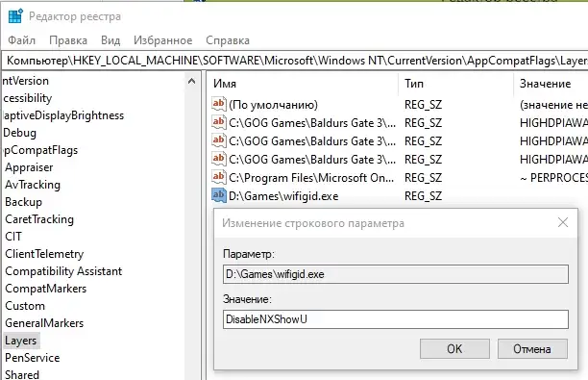588x380 pixels.
Task: Click the Значение field containing DisableNXShowU
Action: (396, 319)
